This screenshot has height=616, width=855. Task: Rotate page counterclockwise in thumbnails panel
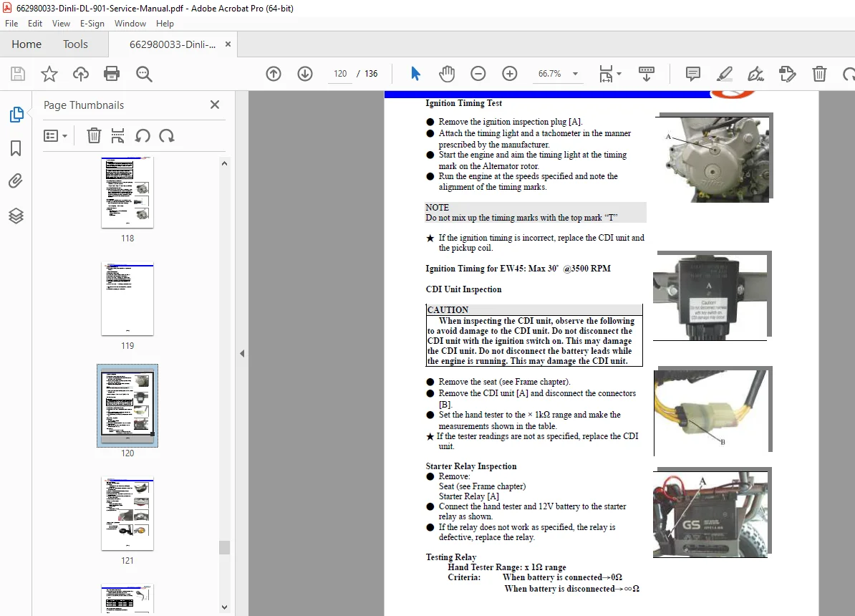point(143,135)
